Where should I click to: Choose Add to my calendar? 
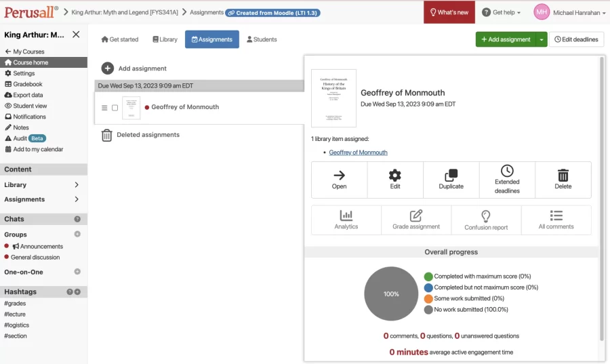(x=34, y=149)
